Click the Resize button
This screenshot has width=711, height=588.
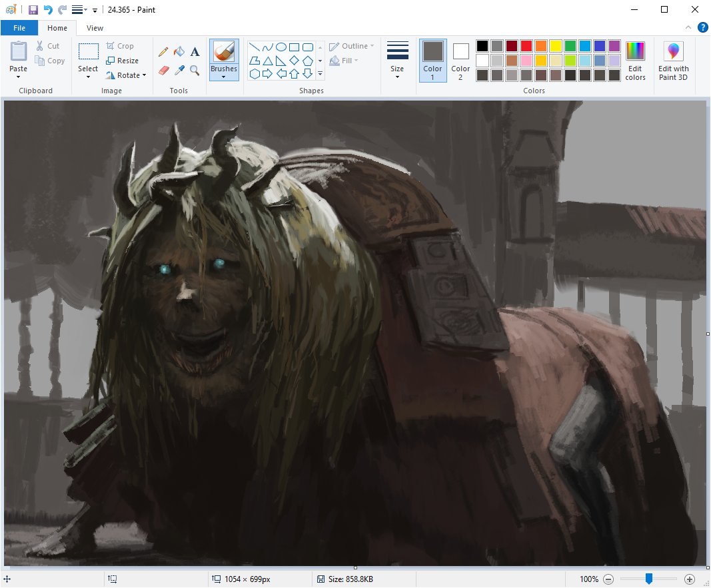coord(123,61)
